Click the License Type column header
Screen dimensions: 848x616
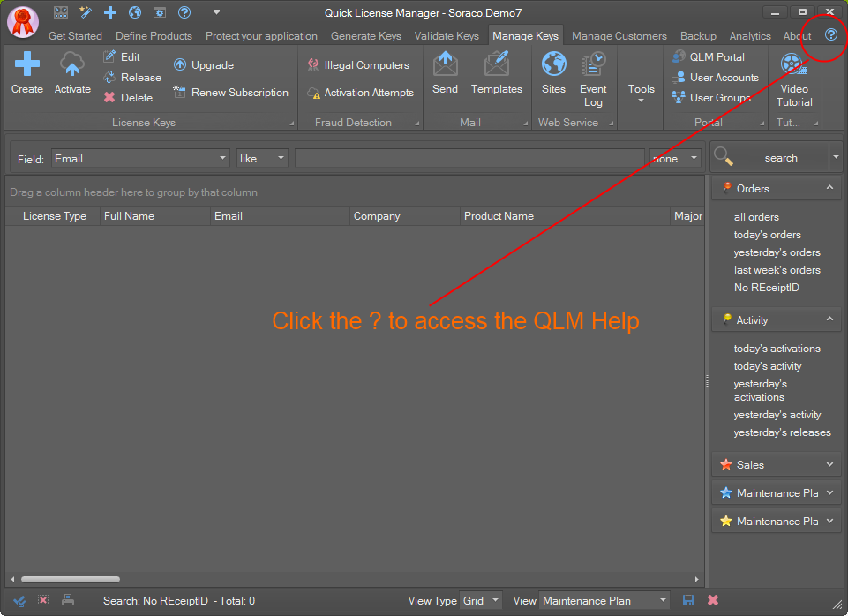[x=58, y=216]
